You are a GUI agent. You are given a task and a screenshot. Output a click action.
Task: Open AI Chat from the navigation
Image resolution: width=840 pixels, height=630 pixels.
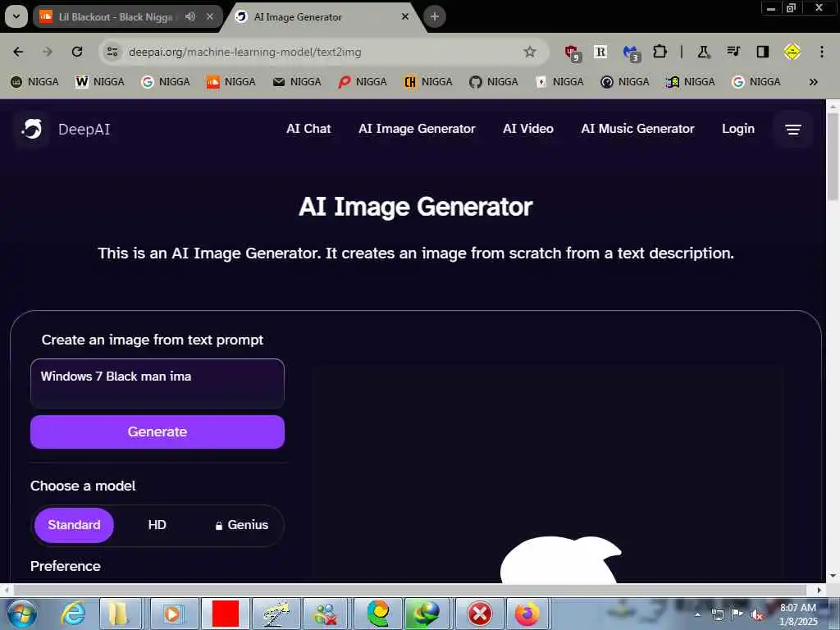point(308,129)
